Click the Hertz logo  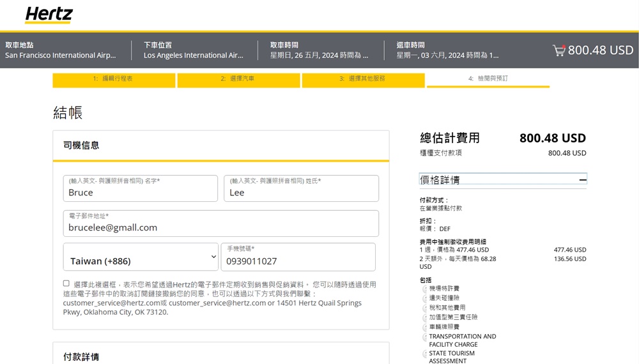tap(49, 15)
